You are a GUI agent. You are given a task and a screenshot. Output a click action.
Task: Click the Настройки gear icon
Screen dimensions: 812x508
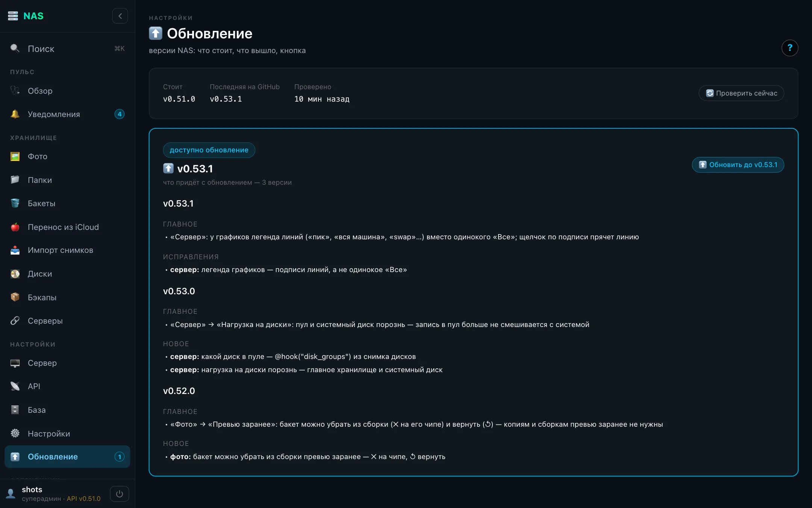(15, 433)
